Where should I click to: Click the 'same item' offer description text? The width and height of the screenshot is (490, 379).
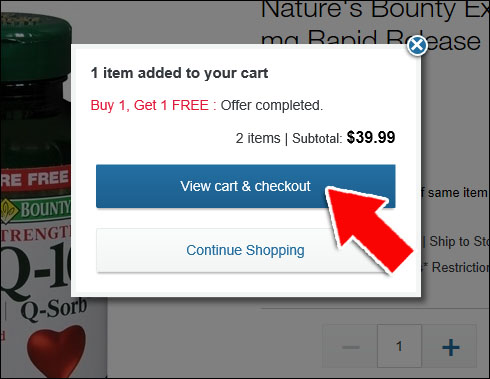point(457,193)
